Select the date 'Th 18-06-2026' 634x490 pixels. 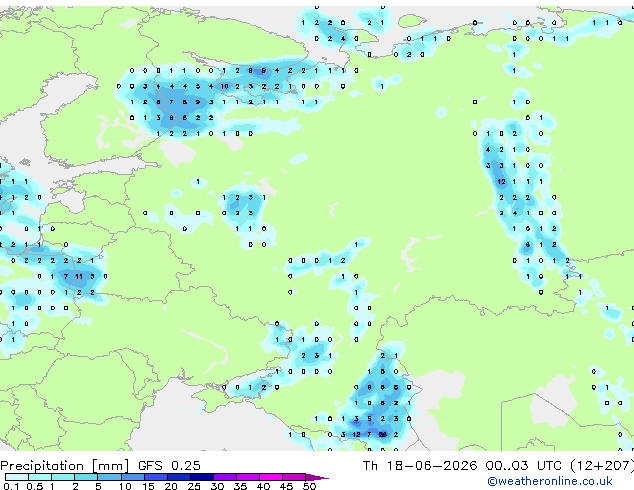coord(420,466)
